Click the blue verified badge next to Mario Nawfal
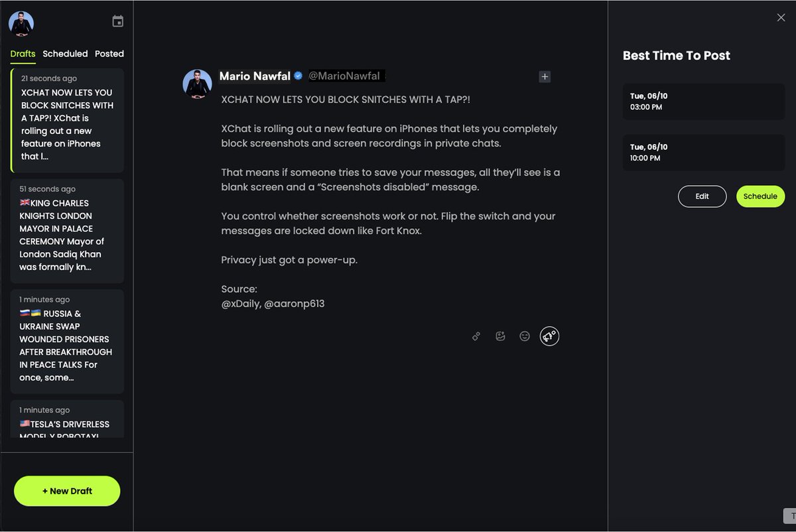 click(x=298, y=76)
